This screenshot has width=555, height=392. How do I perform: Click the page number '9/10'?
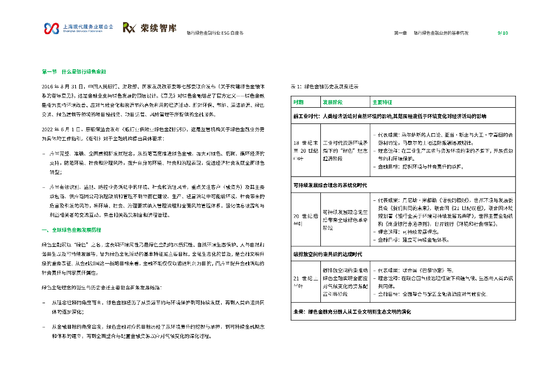point(502,33)
